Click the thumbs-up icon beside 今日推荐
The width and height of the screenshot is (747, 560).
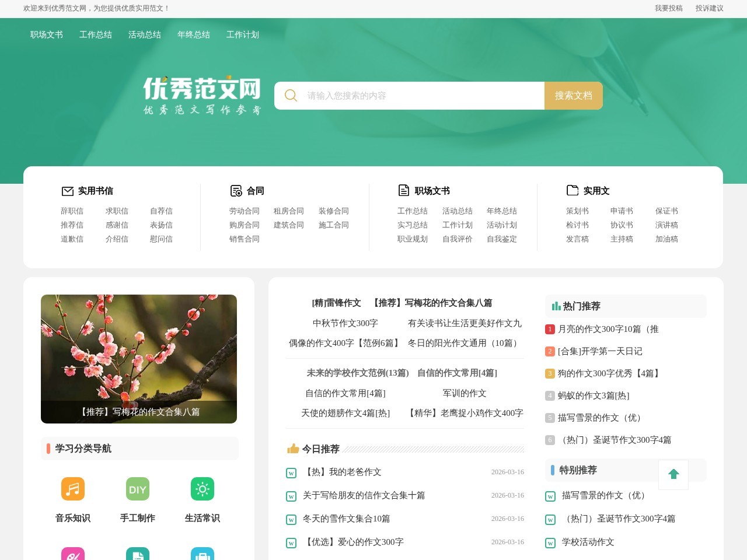point(293,449)
